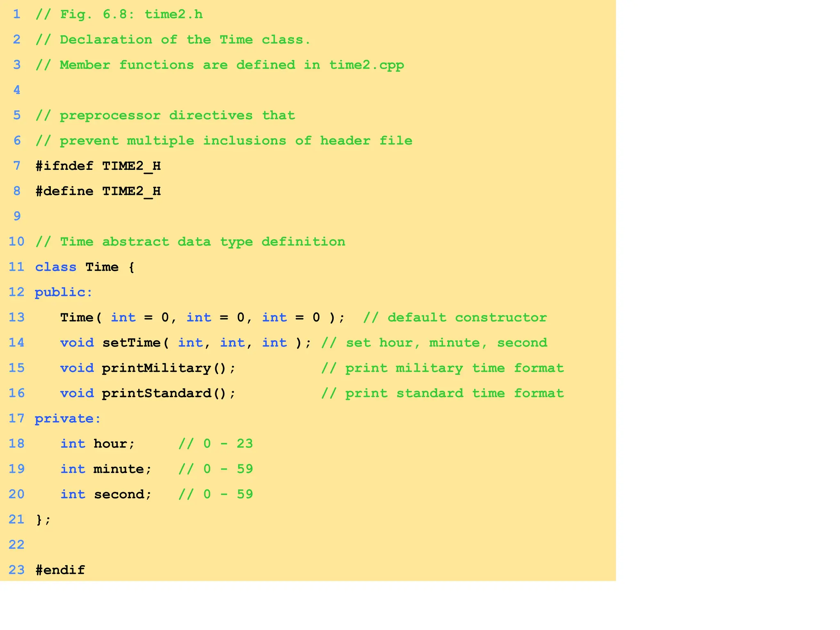Click the 'private:' access specifier
The height and width of the screenshot is (630, 840).
click(68, 419)
